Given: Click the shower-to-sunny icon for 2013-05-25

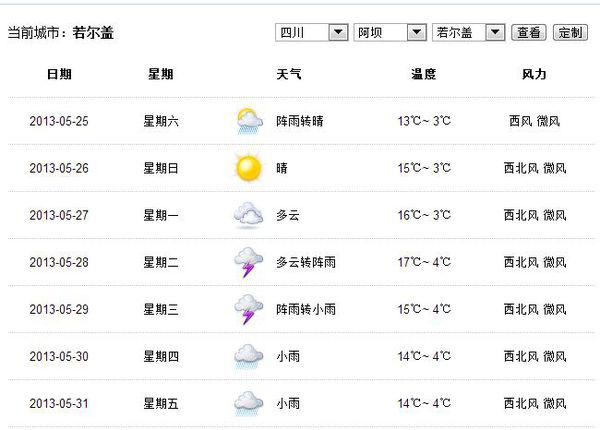Looking at the screenshot, I should click(249, 121).
